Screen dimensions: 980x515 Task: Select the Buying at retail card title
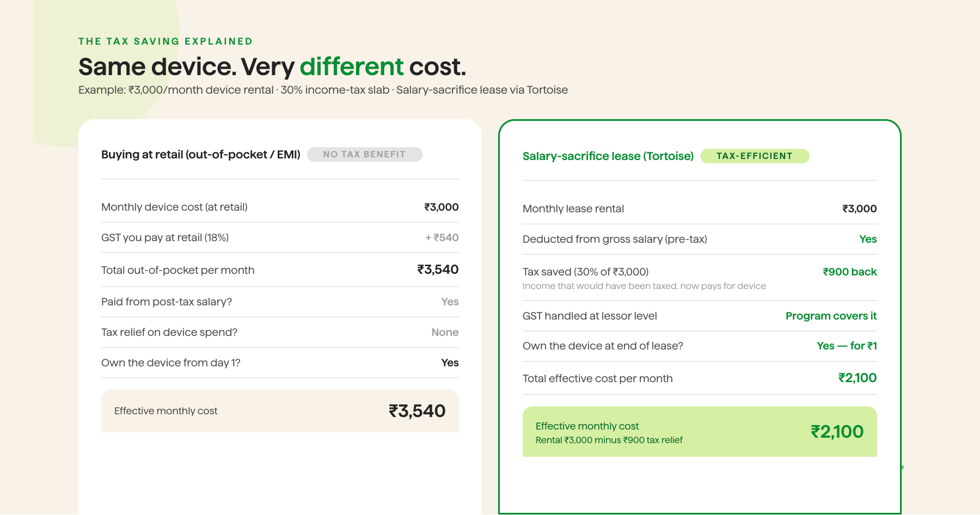coord(201,155)
